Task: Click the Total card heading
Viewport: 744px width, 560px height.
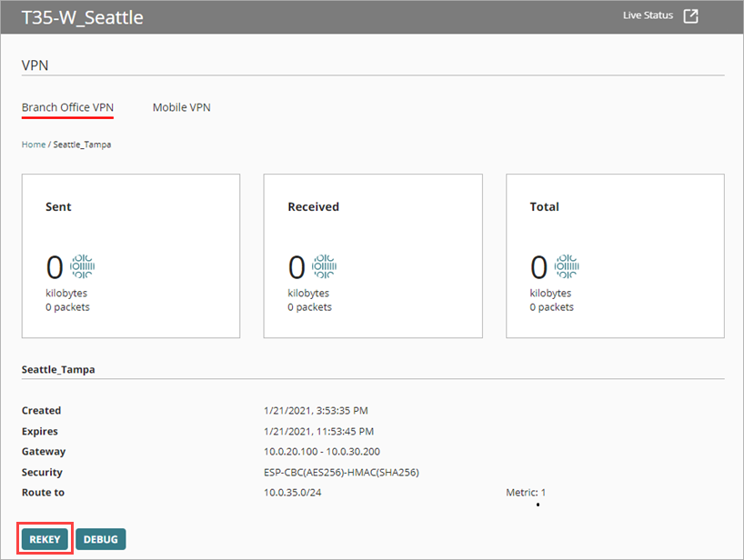Action: pyautogui.click(x=544, y=206)
